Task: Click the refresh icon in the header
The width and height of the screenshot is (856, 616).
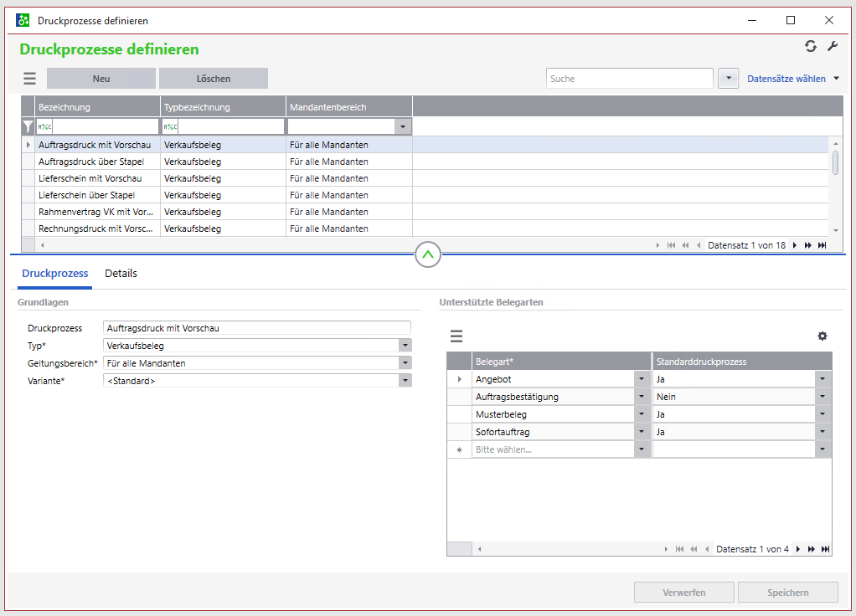Action: [x=810, y=47]
